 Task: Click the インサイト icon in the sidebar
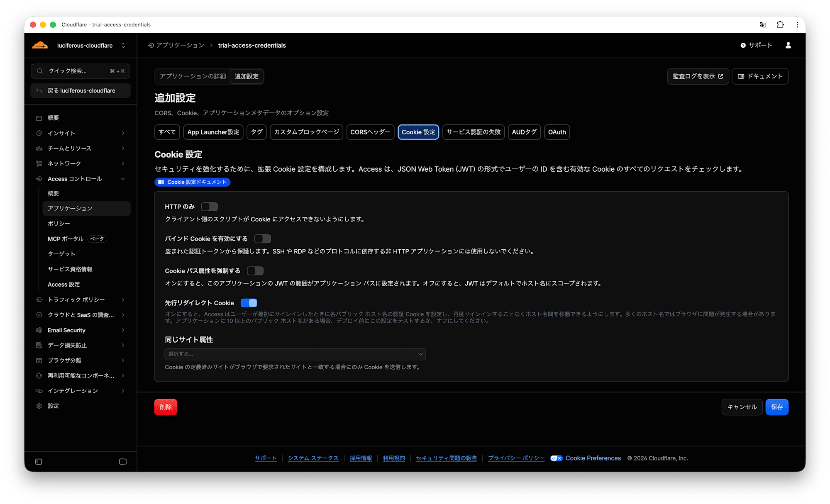point(39,133)
